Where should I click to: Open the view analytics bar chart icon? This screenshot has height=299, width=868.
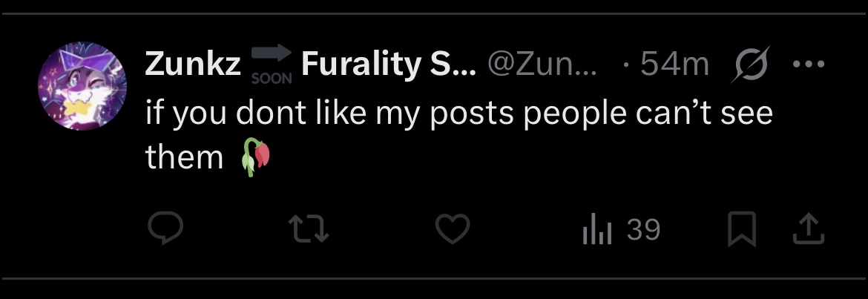pos(596,229)
